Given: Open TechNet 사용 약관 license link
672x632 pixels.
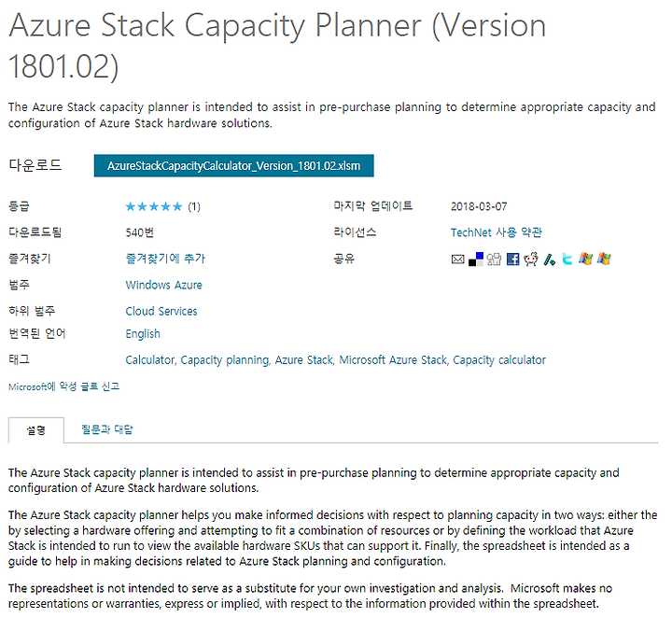Looking at the screenshot, I should pos(496,232).
